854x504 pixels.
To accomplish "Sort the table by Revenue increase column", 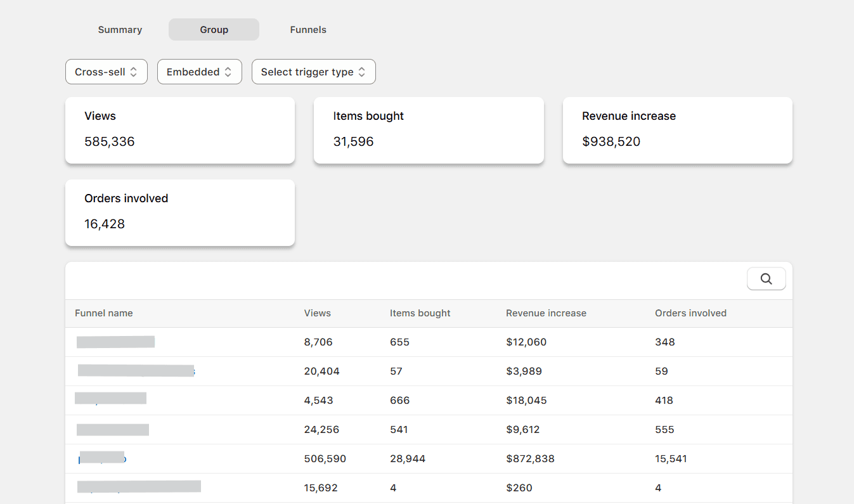I will [x=546, y=313].
